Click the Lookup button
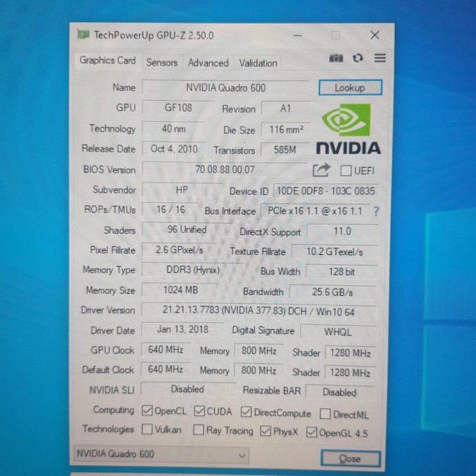The height and width of the screenshot is (476, 476). 350,88
